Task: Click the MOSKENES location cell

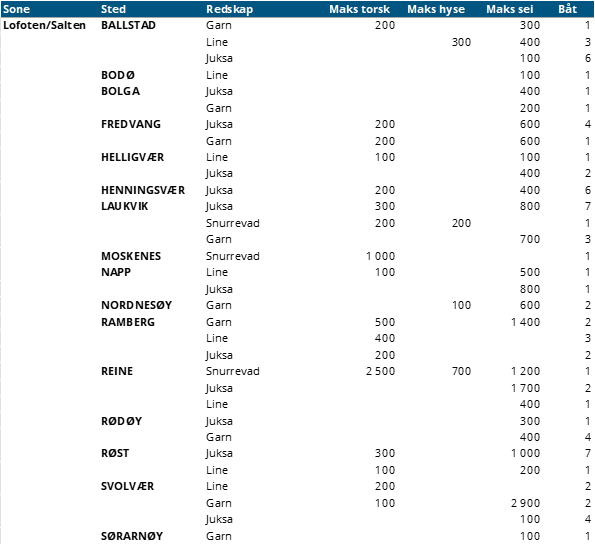Action: coord(131,256)
